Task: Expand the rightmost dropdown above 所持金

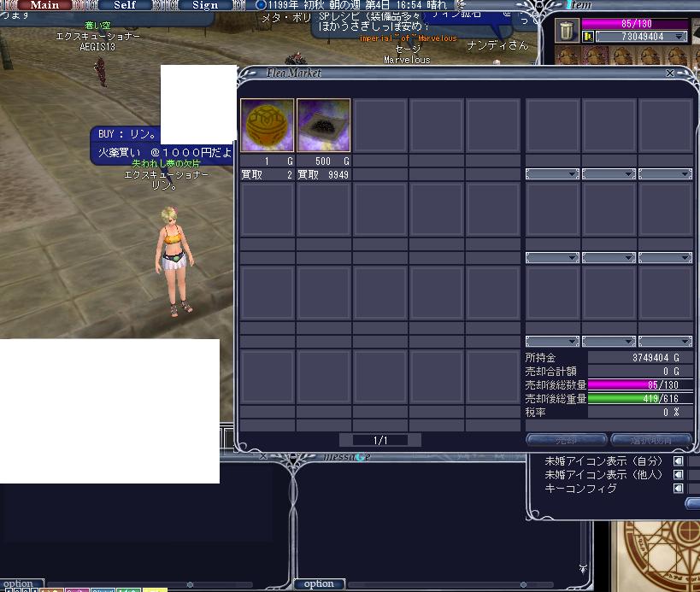Action: pos(665,342)
